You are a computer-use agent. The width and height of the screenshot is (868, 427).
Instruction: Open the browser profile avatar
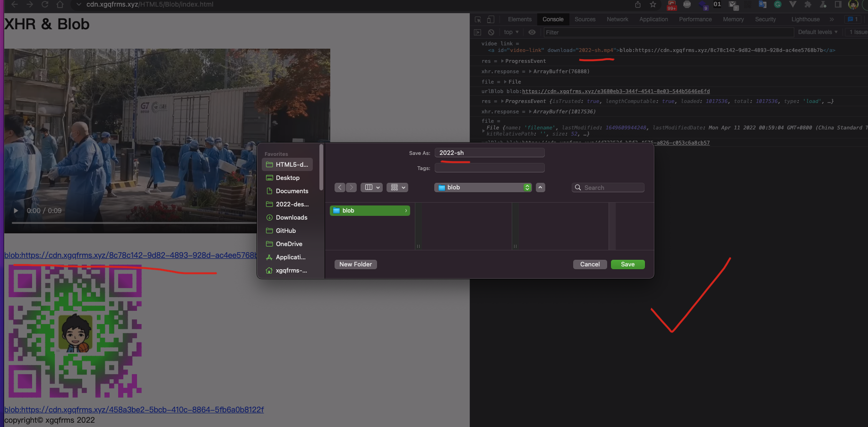(x=853, y=4)
